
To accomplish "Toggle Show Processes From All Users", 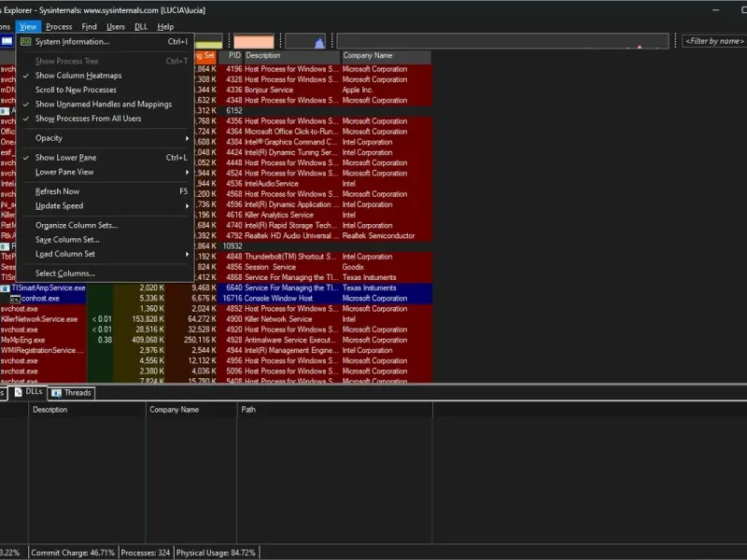I will pos(88,119).
